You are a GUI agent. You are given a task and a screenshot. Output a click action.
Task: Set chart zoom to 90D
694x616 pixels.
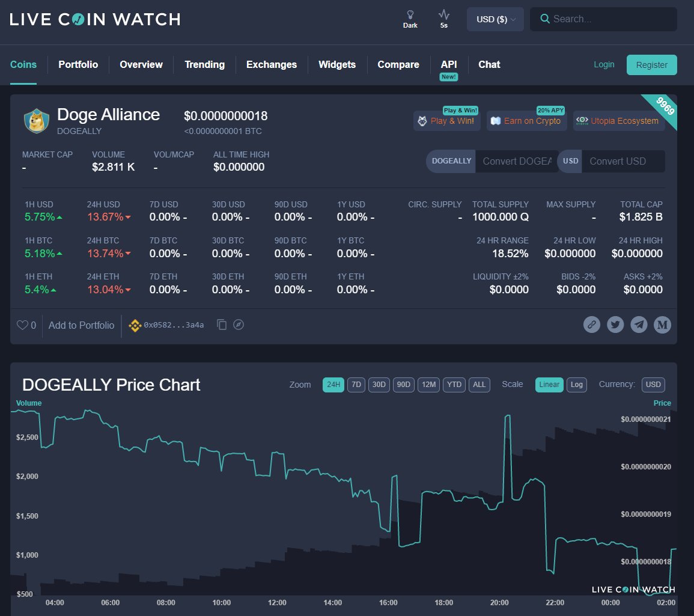click(404, 385)
